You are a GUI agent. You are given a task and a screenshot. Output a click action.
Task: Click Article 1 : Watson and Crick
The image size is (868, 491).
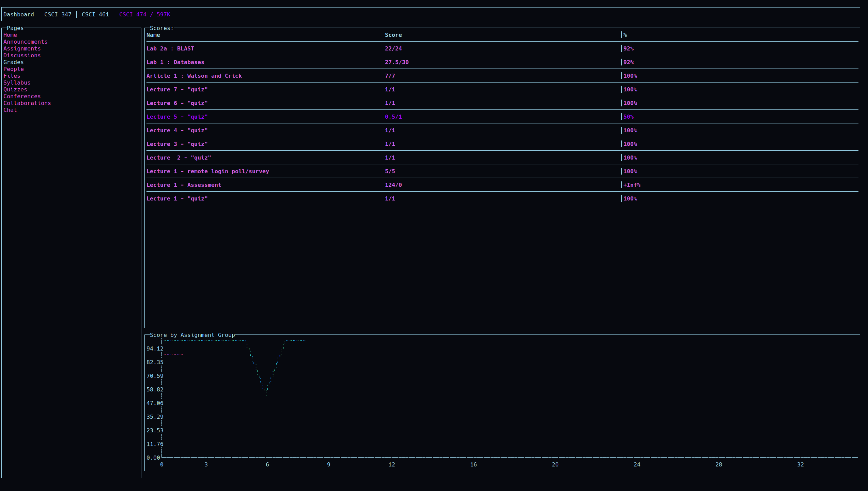click(x=194, y=76)
